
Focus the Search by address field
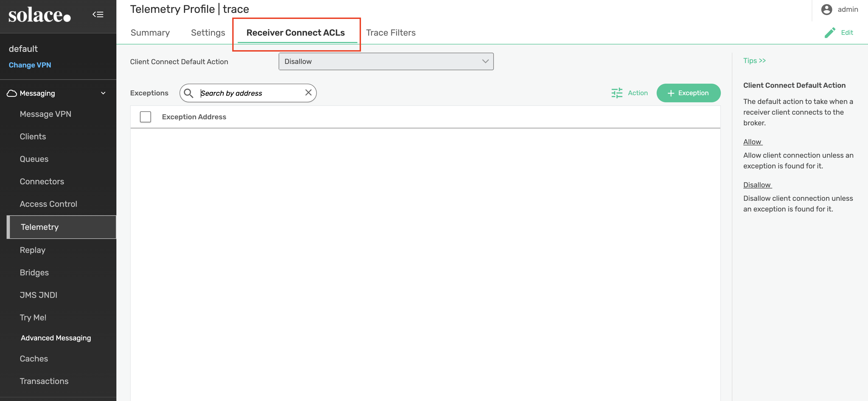(x=249, y=93)
